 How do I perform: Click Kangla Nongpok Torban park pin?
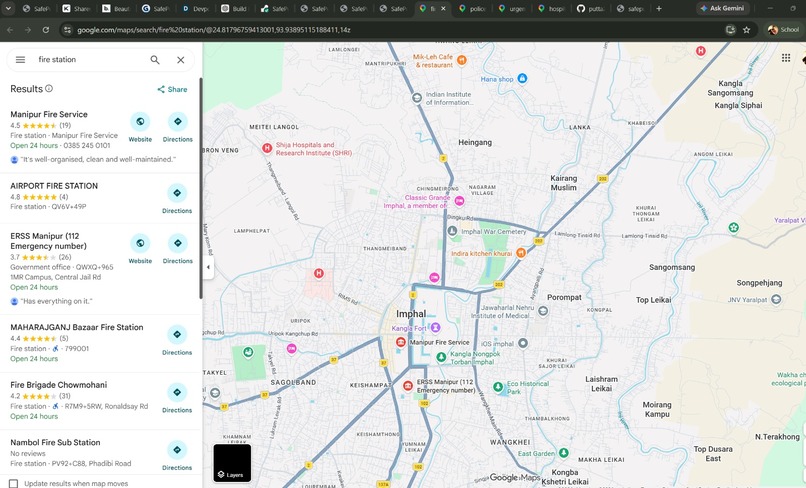441,357
